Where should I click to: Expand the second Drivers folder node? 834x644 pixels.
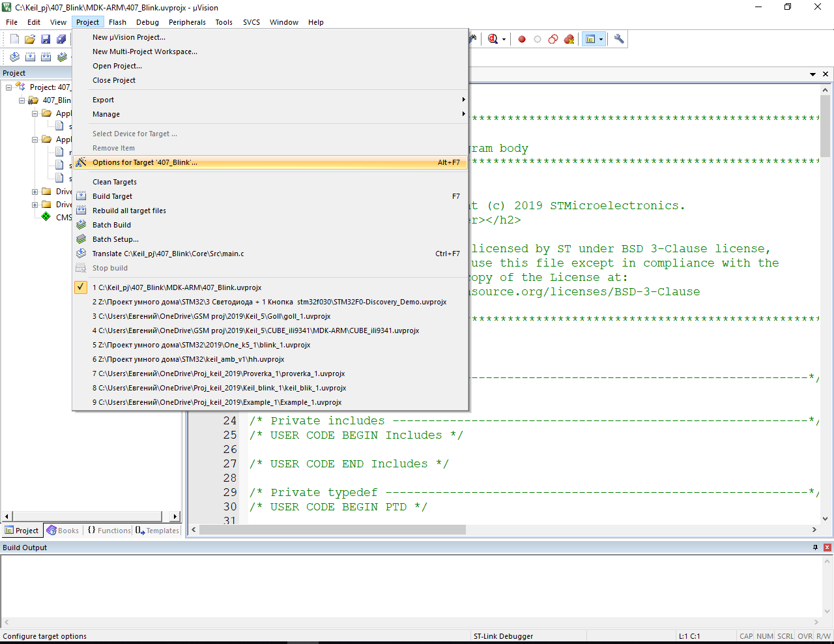[x=35, y=205]
